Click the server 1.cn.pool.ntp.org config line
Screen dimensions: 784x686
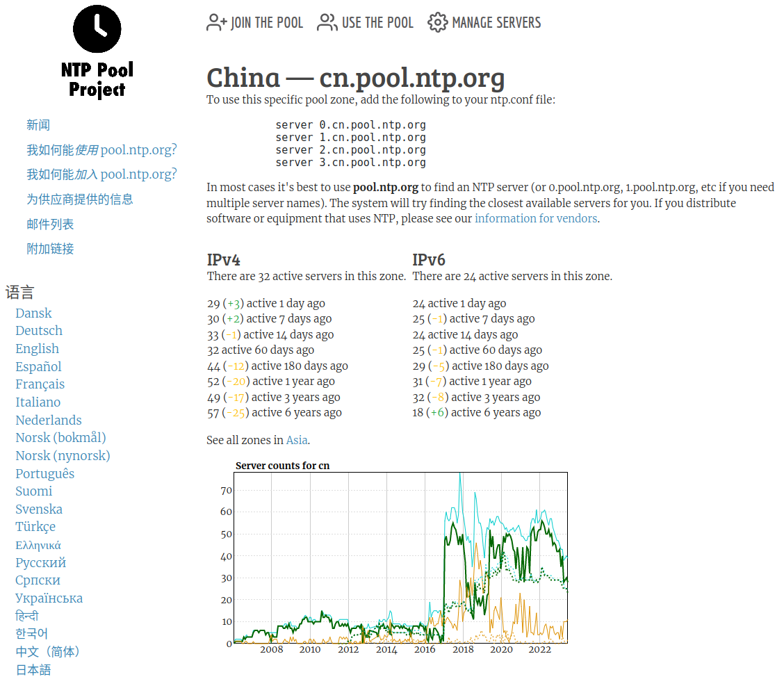pos(350,138)
